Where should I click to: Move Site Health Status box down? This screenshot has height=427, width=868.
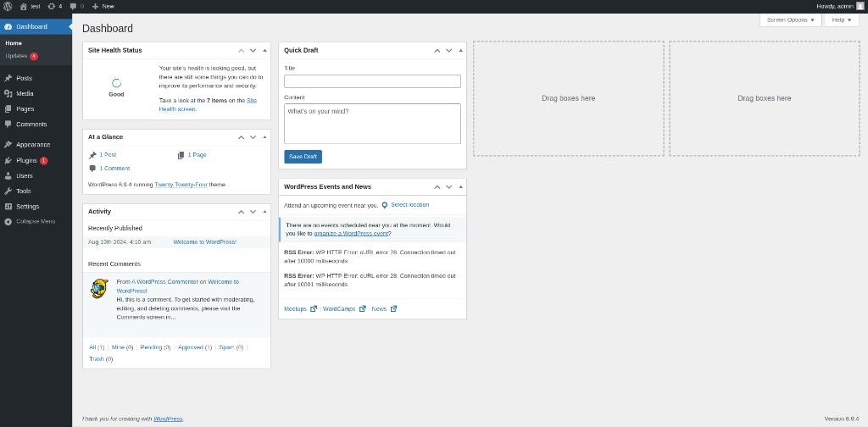tap(253, 50)
